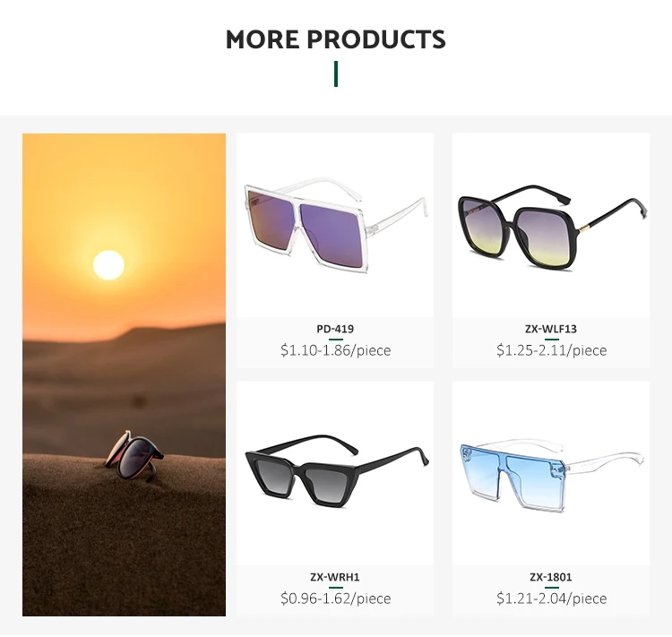Select the $1.25-2.11/piece price text
The image size is (672, 637).
552,350
